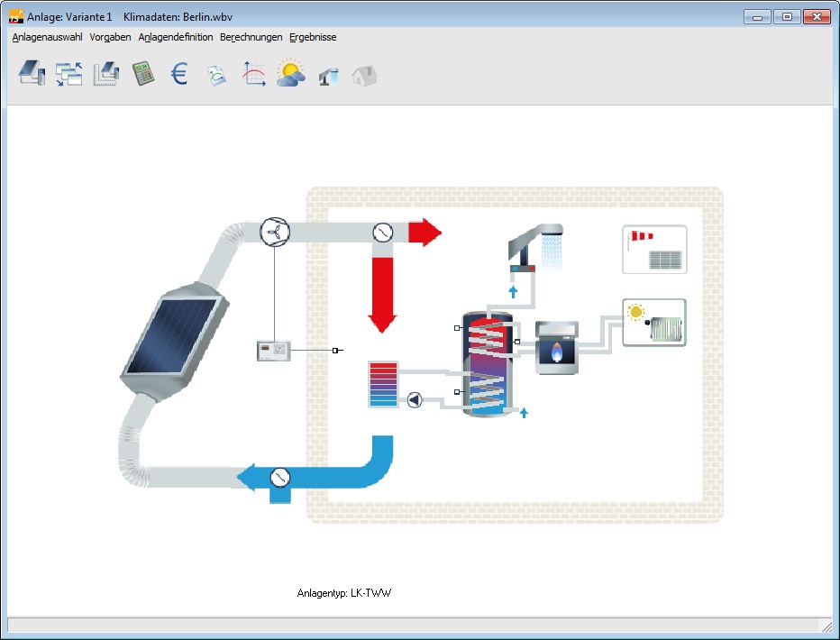The width and height of the screenshot is (840, 640).
Task: Open the Vorgaben menu
Action: click(x=110, y=37)
